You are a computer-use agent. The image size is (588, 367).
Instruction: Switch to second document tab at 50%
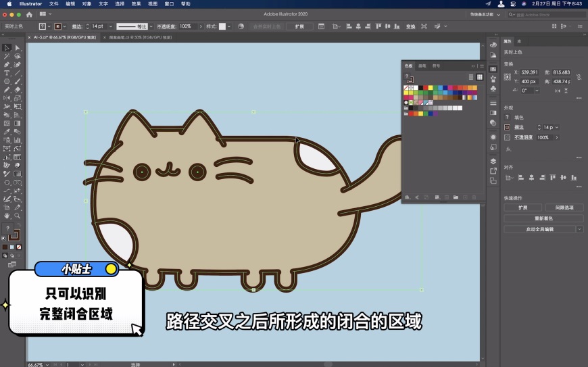click(x=140, y=37)
